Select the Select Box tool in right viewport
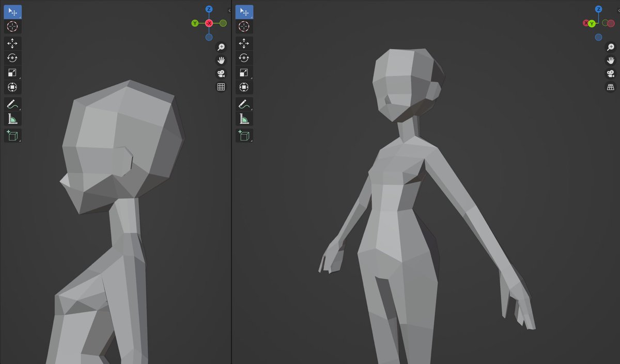 click(244, 12)
